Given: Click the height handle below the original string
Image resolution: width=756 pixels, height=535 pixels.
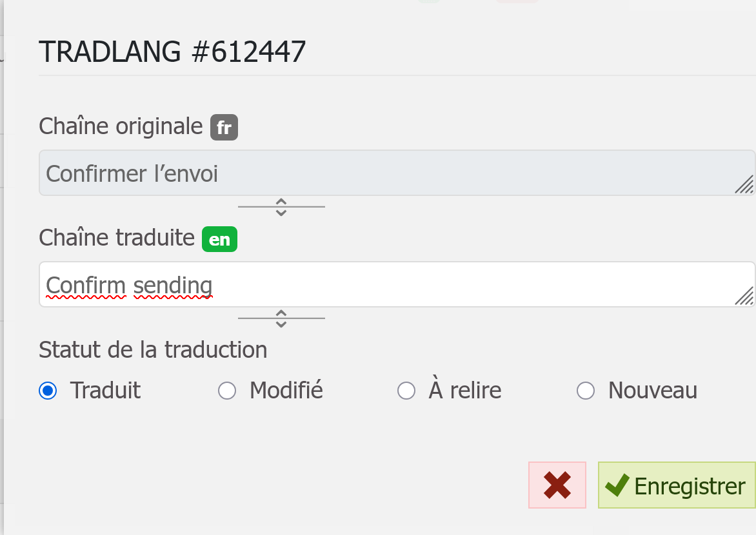Looking at the screenshot, I should pyautogui.click(x=281, y=207).
